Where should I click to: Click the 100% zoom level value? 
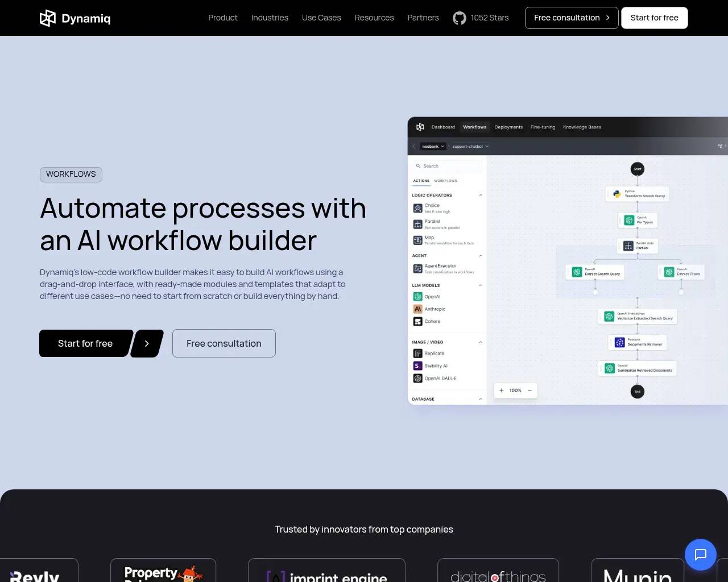click(x=515, y=390)
